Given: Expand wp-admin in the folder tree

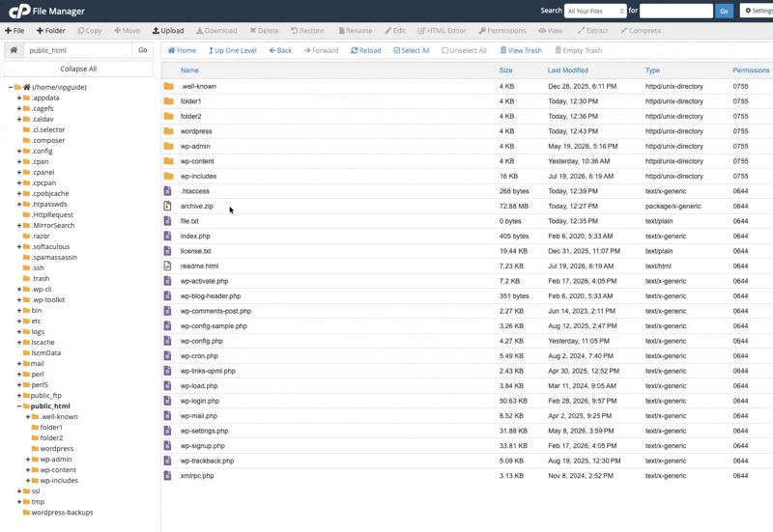Looking at the screenshot, I should [x=28, y=460].
